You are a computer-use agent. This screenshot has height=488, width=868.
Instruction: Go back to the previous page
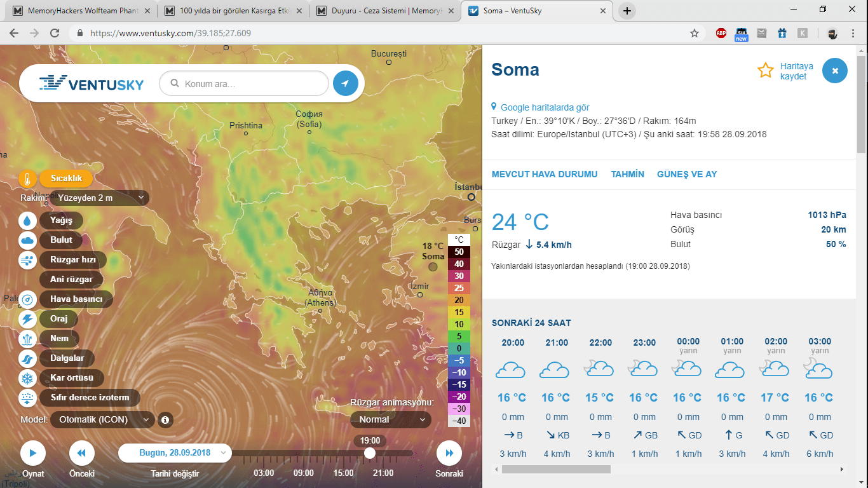coord(15,33)
